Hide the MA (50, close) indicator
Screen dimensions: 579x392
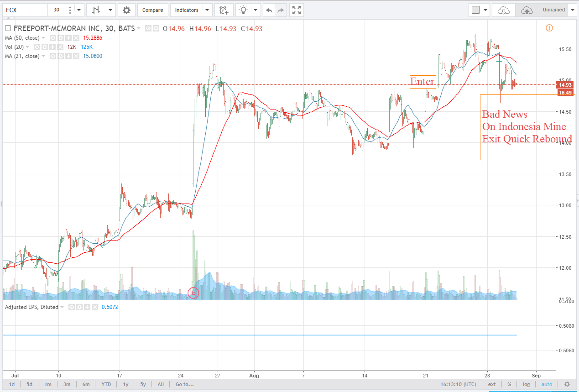53,38
